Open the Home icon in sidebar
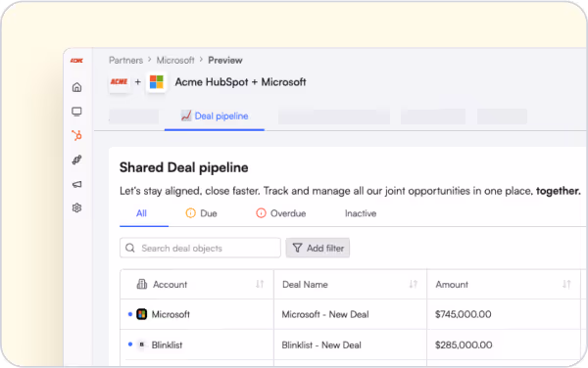Image resolution: width=588 pixels, height=368 pixels. tap(76, 87)
